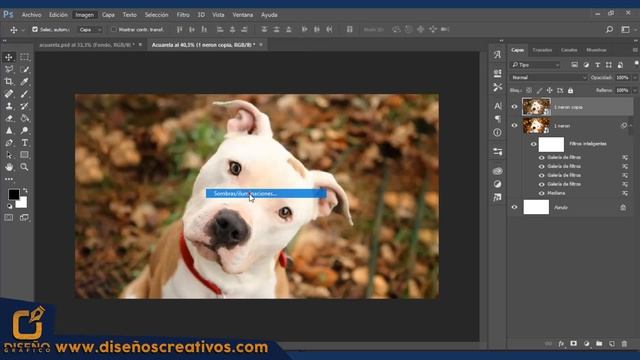Toggle visibility of the Mediana filter
This screenshot has width=640, height=360.
tap(542, 193)
